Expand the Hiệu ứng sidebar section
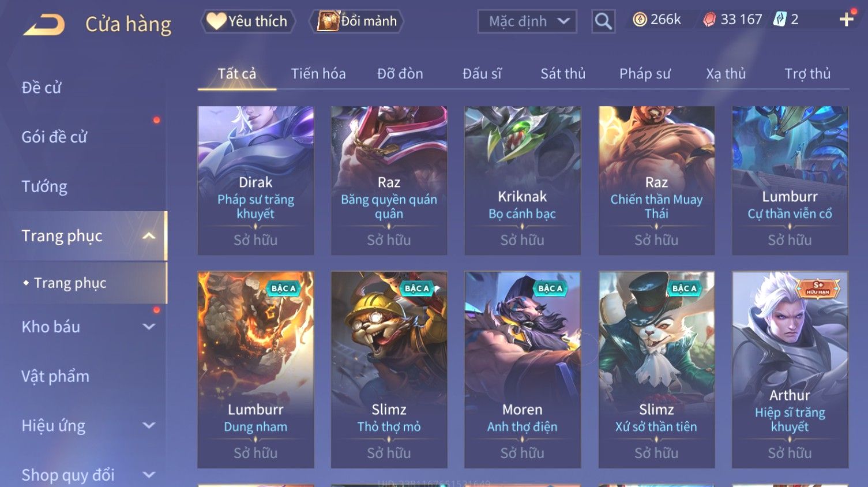 (x=149, y=425)
